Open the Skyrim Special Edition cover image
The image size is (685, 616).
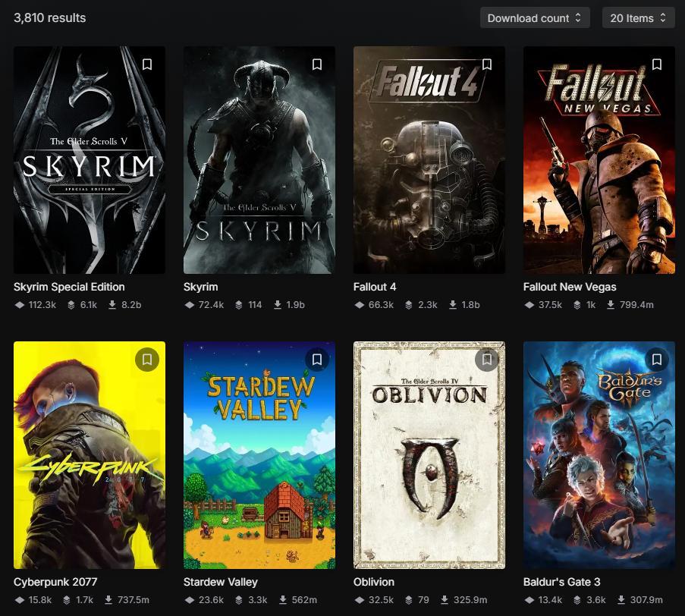(x=90, y=160)
